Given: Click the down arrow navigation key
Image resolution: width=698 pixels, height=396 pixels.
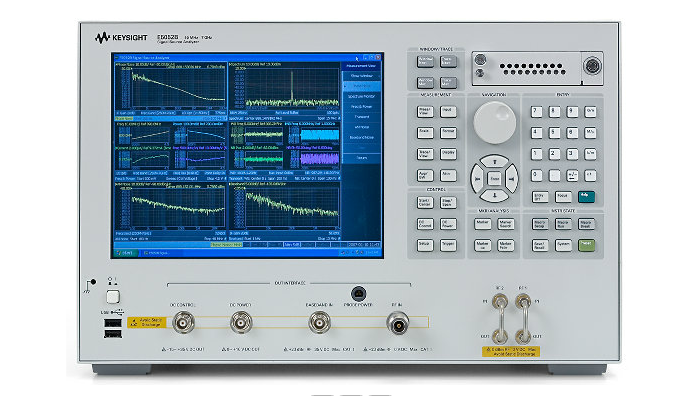Looking at the screenshot, I should (x=495, y=196).
